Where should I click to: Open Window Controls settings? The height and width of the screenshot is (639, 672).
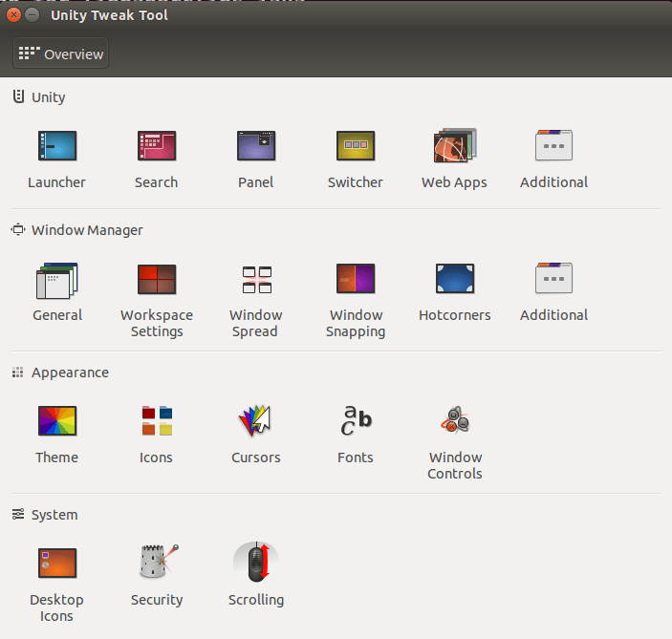tap(454, 421)
